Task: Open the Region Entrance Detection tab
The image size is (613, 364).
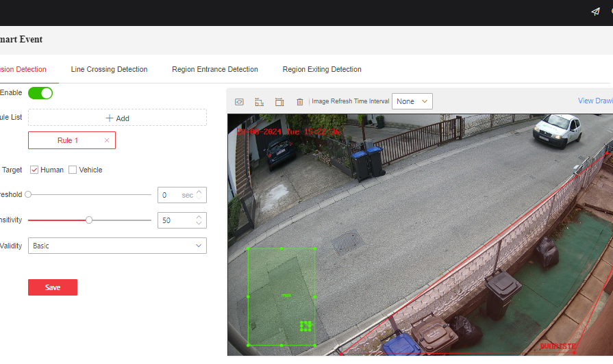Action: (215, 69)
